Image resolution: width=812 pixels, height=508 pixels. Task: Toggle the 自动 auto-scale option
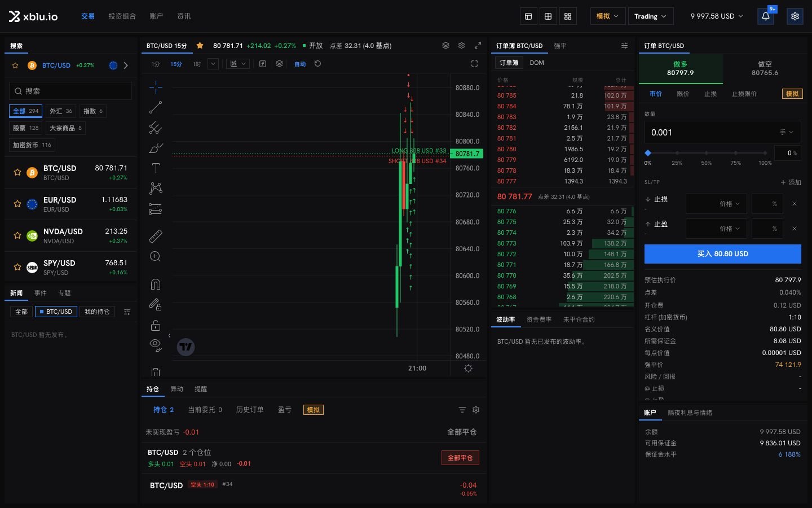(x=300, y=64)
